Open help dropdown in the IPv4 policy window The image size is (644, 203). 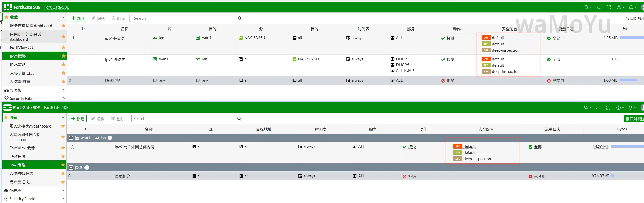pos(620,7)
